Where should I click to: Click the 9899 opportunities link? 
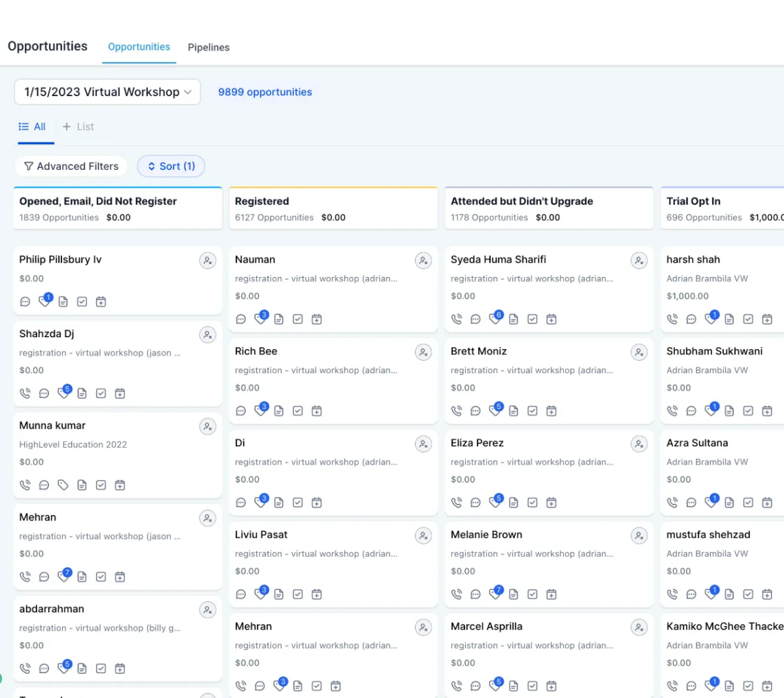click(265, 92)
